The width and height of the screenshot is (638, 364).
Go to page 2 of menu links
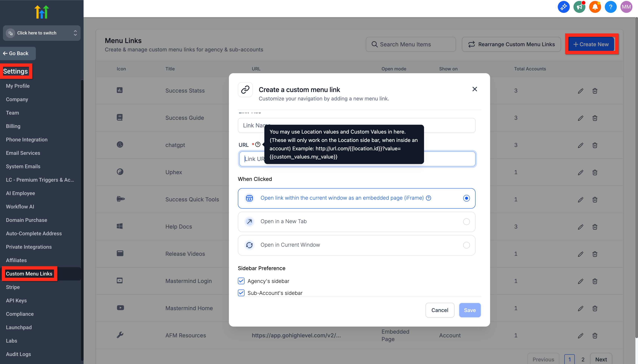point(583,359)
